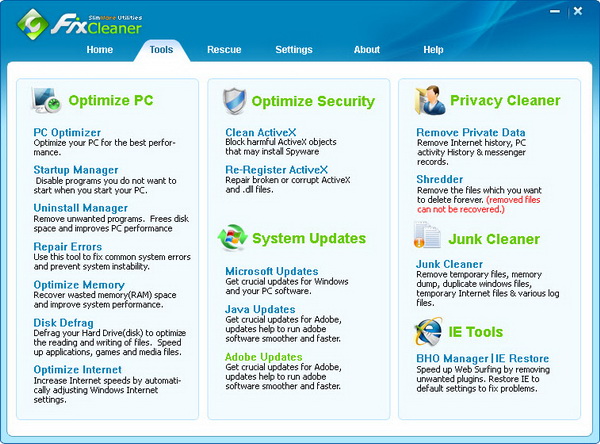The height and width of the screenshot is (444, 600).
Task: Click the Optimize PC monitor icon
Action: pyautogui.click(x=48, y=100)
